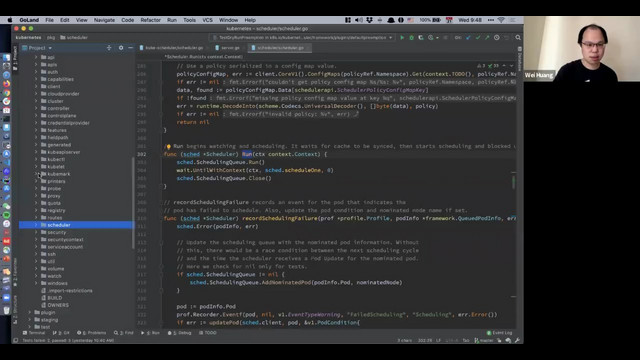The image size is (640, 360).
Task: Expand the staging folder arrow
Action: 30,320
